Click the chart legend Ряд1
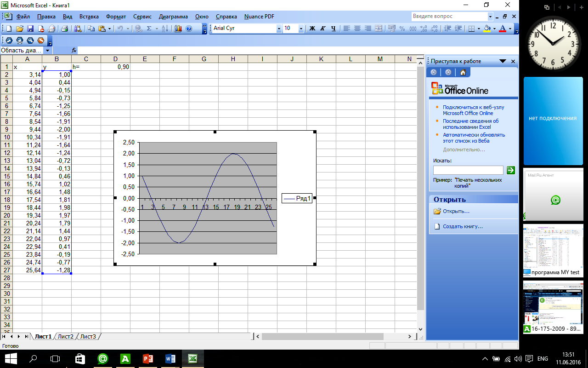 [x=297, y=199]
